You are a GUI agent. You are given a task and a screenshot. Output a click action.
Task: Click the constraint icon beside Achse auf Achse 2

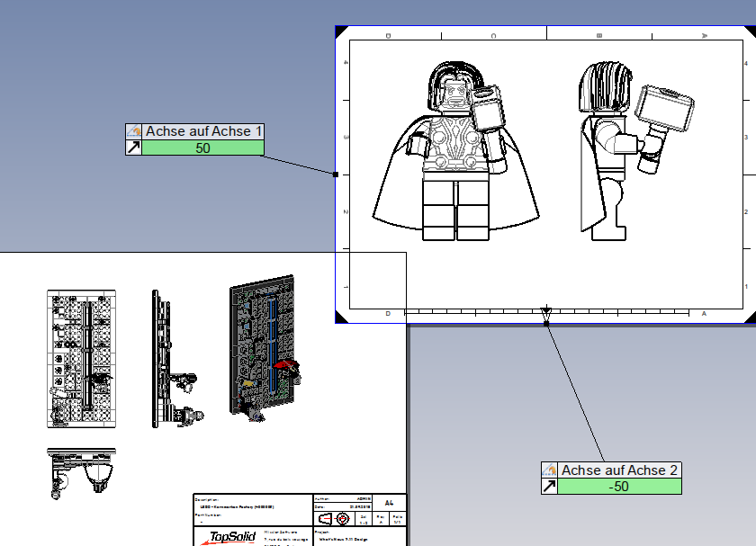[x=549, y=470]
